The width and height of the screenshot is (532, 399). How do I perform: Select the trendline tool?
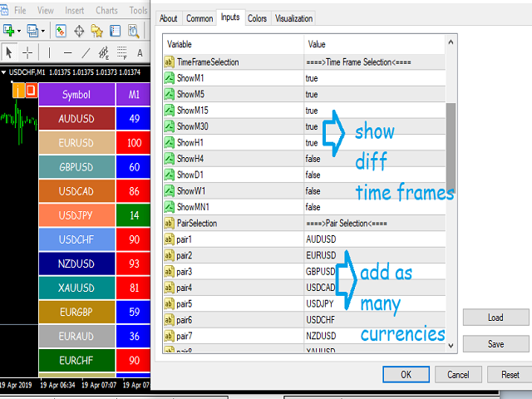pos(86,53)
